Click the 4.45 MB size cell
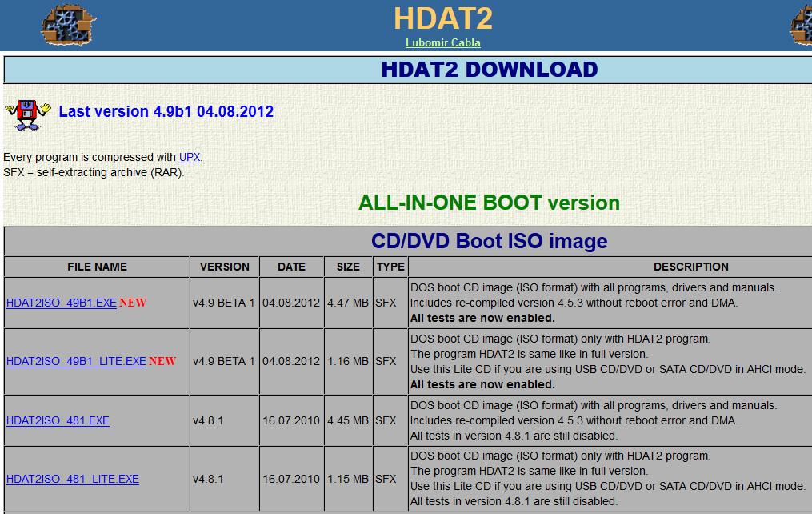Viewport: 812px width, 514px height. (x=348, y=420)
